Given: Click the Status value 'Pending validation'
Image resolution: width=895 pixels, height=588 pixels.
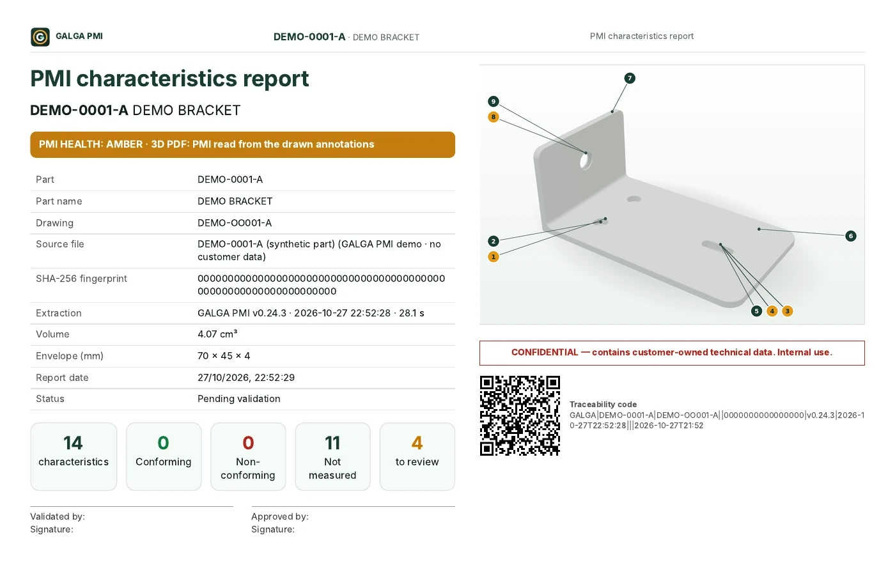Looking at the screenshot, I should [x=239, y=399].
